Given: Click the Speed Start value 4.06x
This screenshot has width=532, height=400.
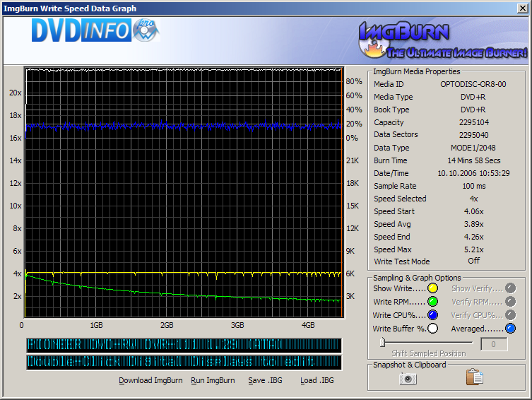Looking at the screenshot, I should click(474, 211).
